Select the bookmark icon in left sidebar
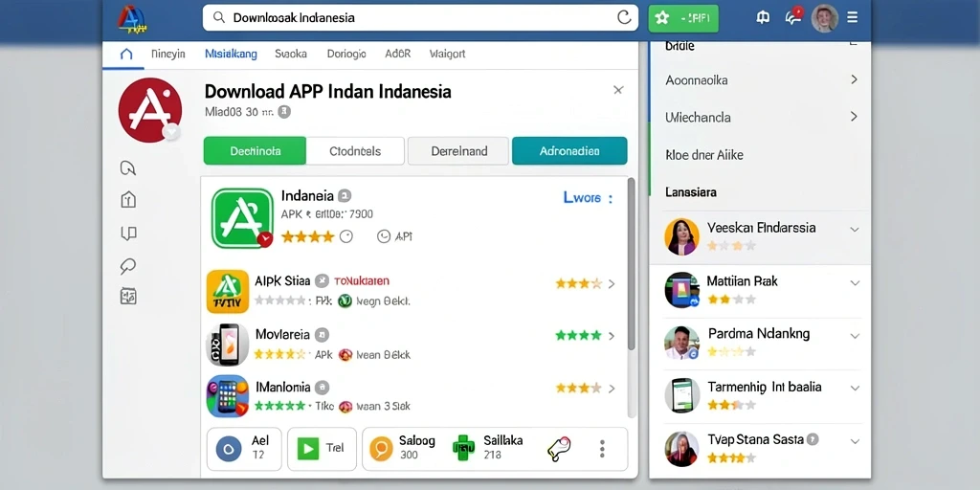 [127, 234]
